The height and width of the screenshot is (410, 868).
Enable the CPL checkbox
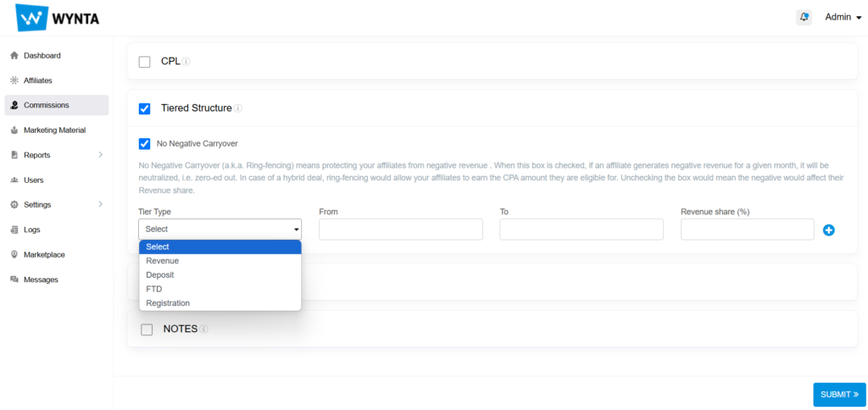pos(144,62)
